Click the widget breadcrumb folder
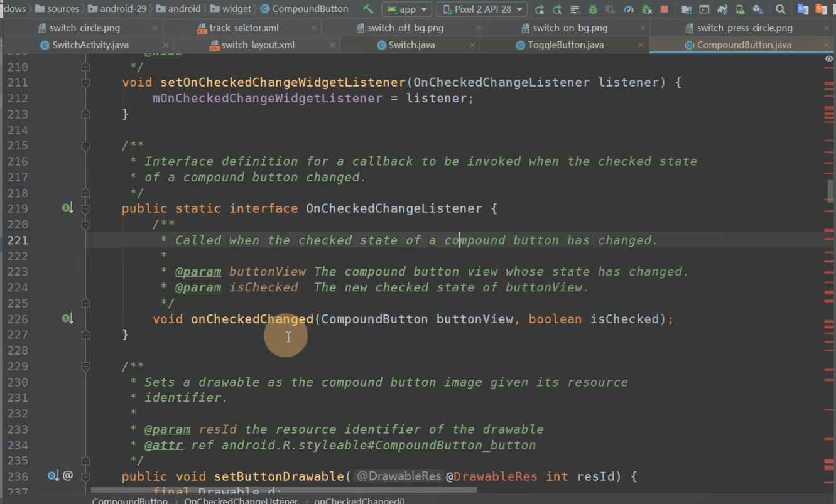Viewport: 836px width, 504px height. tap(230, 9)
